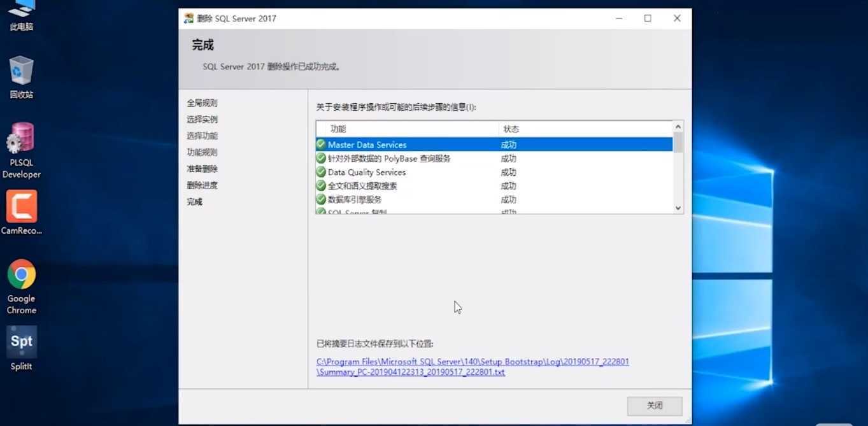Maximize the 删除 SQL Server 2017 window
868x426 pixels.
coord(648,18)
